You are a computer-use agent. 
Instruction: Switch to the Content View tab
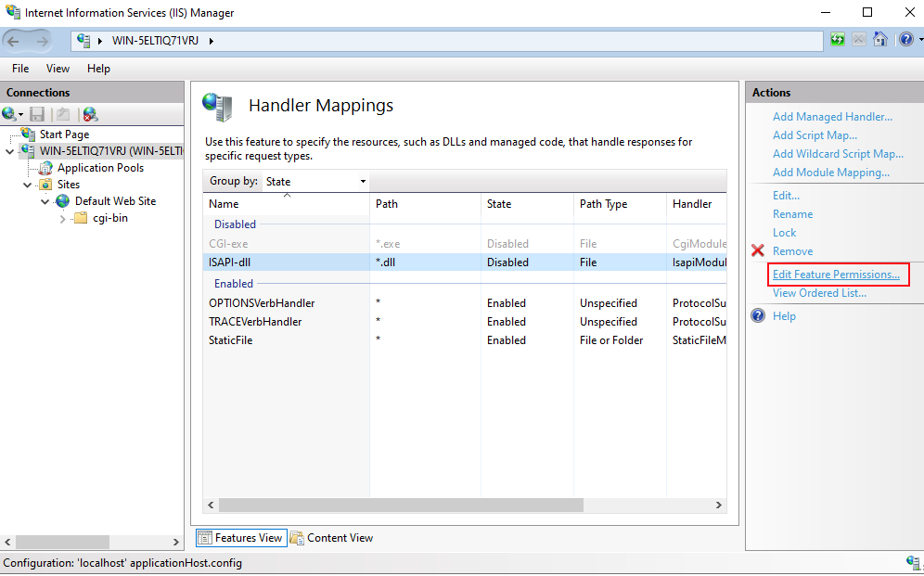coord(331,538)
